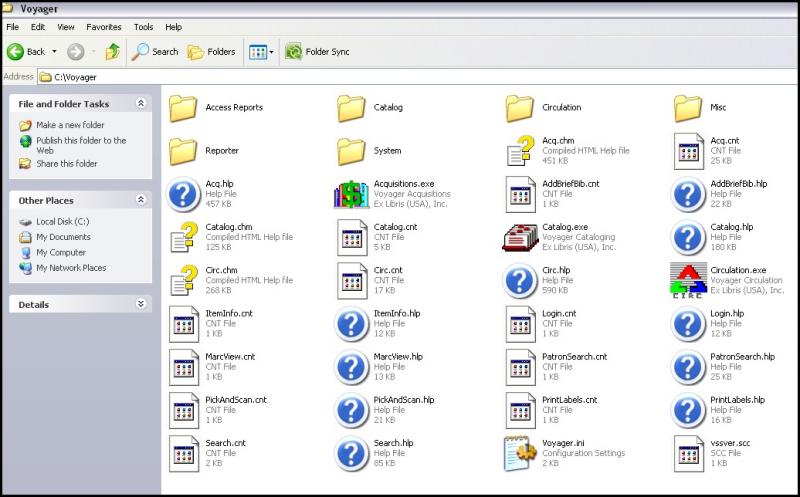The width and height of the screenshot is (800, 497).
Task: Select the vssver.scc file icon
Action: 689,454
